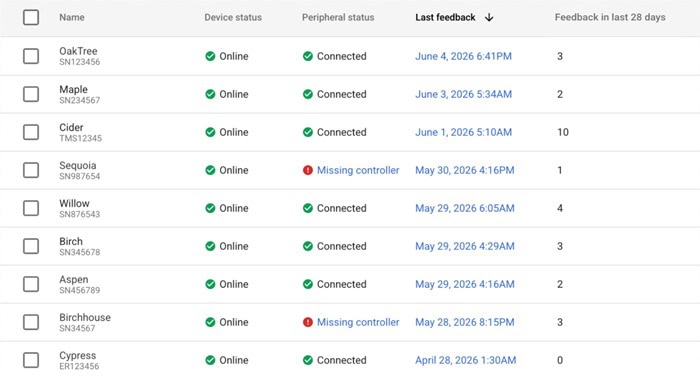The height and width of the screenshot is (377, 700).
Task: Click the Sequoia device name
Action: tap(78, 165)
